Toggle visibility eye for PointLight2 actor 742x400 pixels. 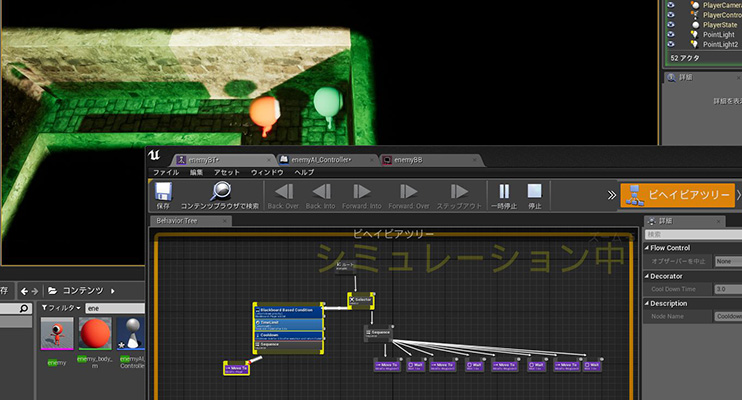(671, 44)
